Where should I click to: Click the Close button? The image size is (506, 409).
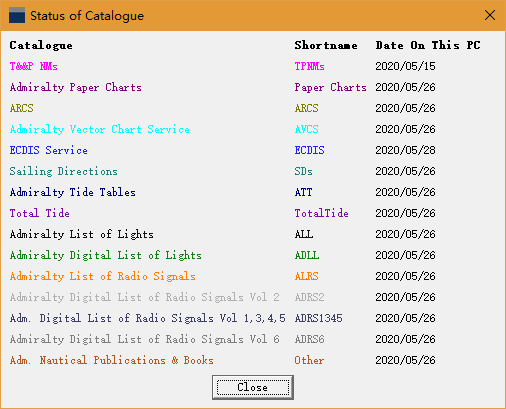[253, 387]
